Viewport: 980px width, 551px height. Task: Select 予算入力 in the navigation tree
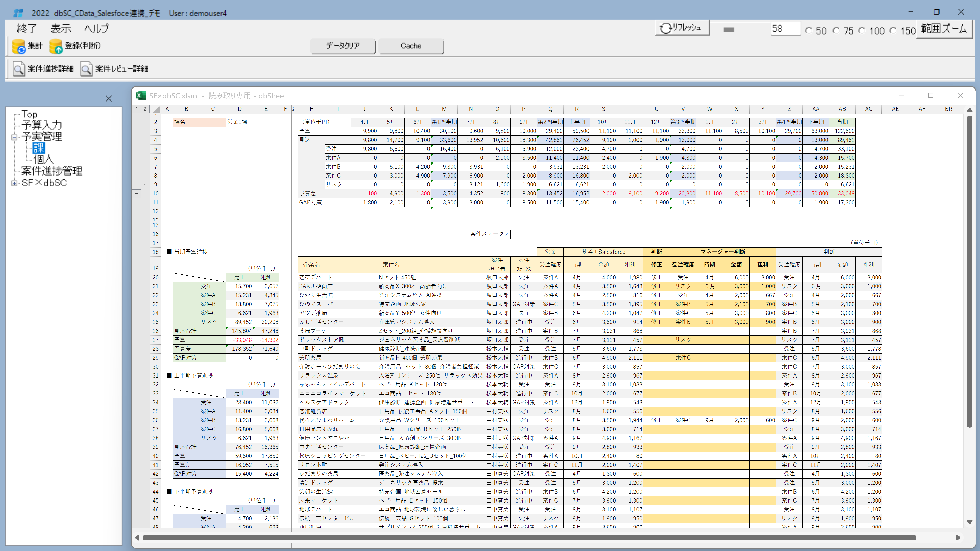click(x=41, y=125)
